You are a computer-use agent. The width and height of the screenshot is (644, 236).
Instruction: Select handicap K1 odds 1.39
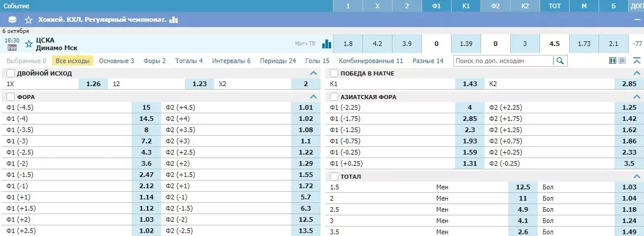466,44
